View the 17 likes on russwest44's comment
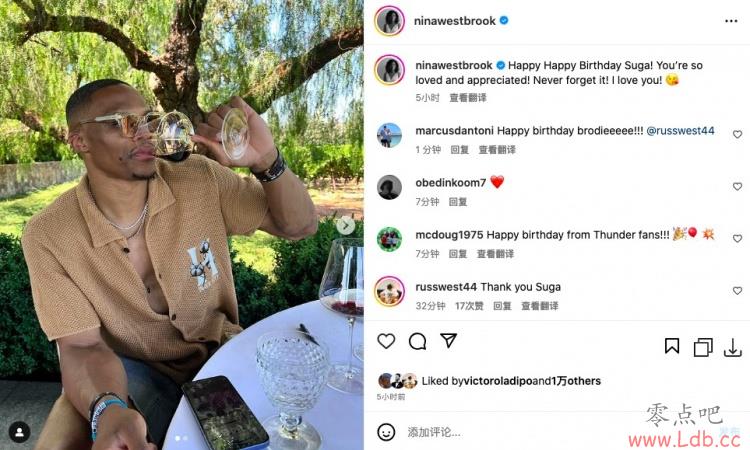Viewport: 750px width, 450px height. point(469,306)
